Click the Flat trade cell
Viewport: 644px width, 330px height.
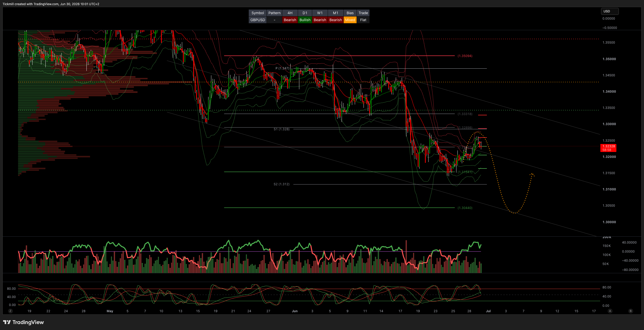coord(363,20)
